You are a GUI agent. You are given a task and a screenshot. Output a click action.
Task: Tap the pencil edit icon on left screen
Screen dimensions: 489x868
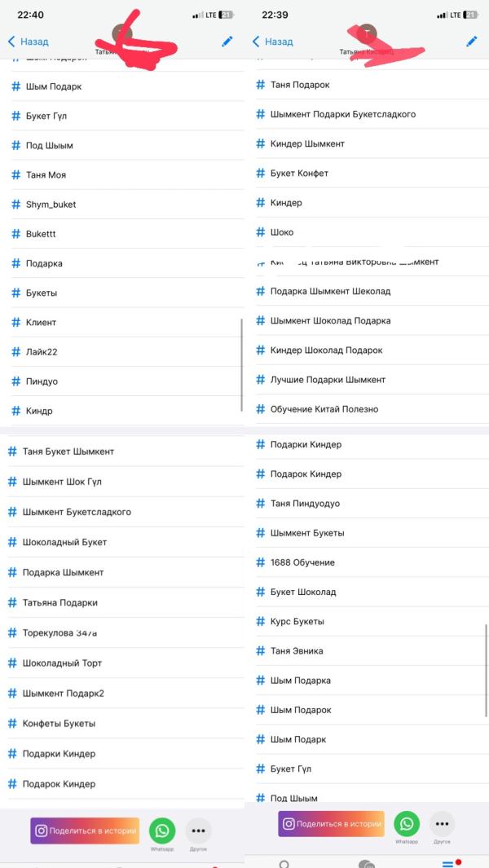(x=227, y=41)
